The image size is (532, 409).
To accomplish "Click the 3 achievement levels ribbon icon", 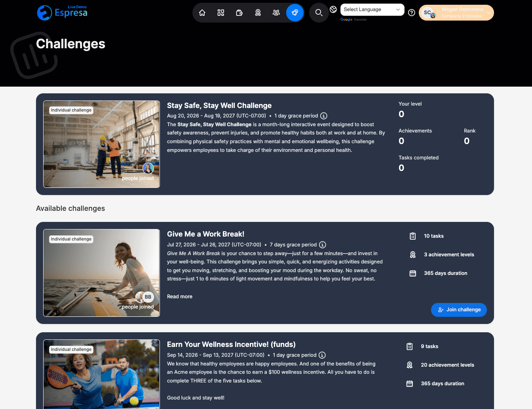I will [413, 255].
